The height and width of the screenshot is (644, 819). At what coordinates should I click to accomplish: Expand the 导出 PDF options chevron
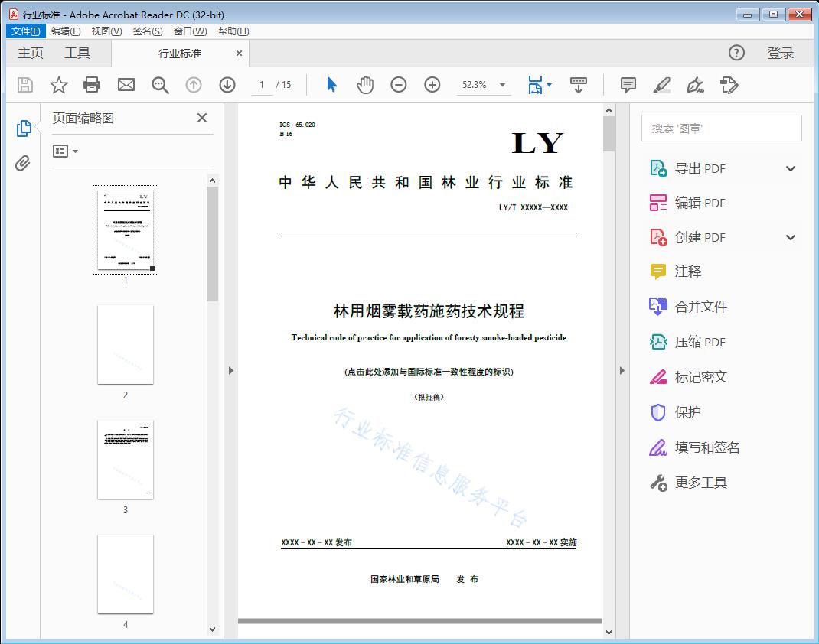tap(790, 168)
